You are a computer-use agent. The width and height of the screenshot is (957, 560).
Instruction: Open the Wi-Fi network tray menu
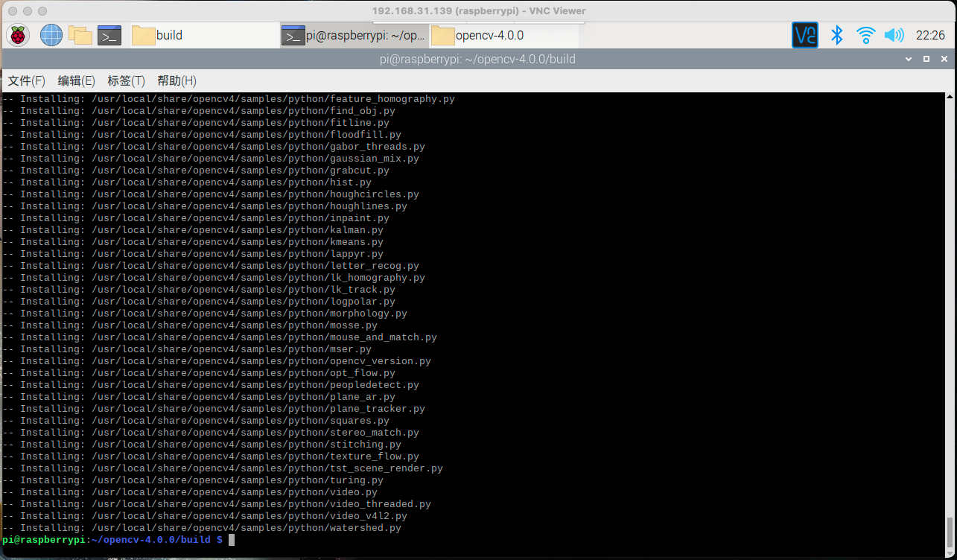point(865,35)
